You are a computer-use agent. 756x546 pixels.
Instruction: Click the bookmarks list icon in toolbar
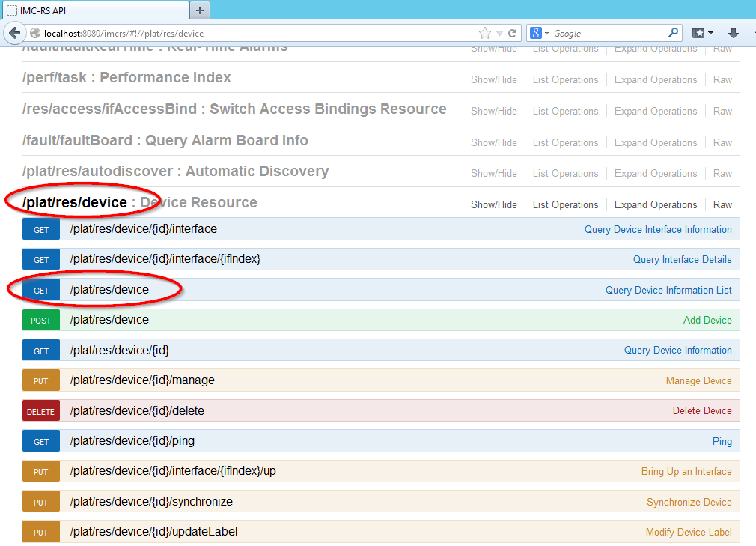pyautogui.click(x=702, y=33)
